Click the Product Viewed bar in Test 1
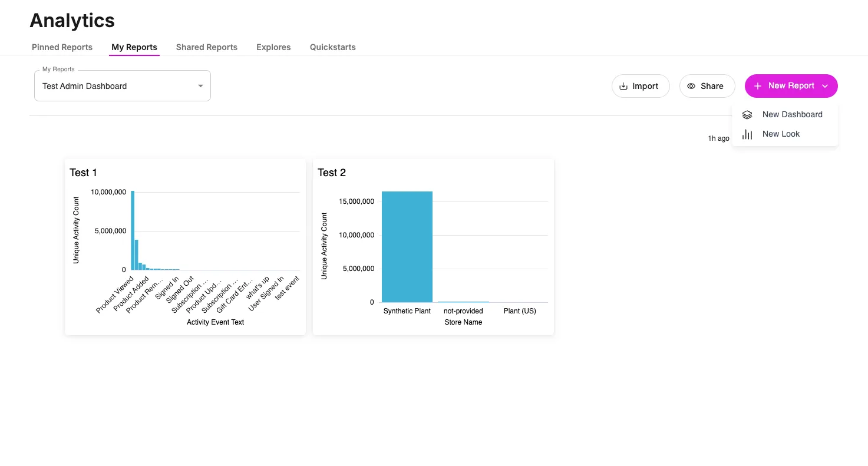 pyautogui.click(x=133, y=230)
